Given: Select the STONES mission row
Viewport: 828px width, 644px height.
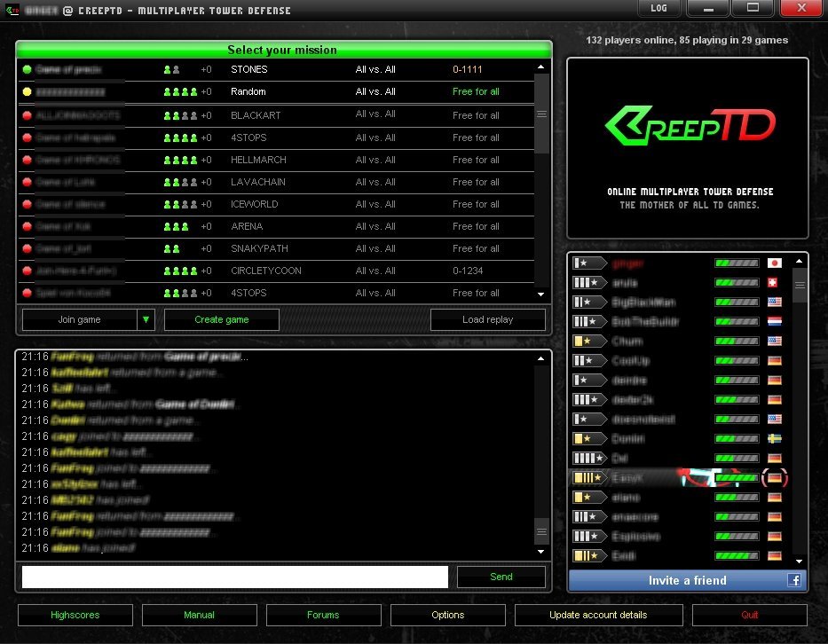Looking at the screenshot, I should click(x=276, y=69).
